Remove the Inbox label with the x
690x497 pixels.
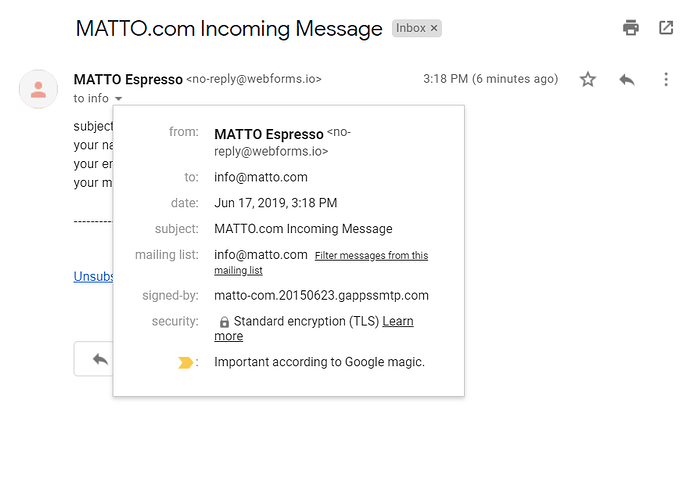(x=434, y=28)
